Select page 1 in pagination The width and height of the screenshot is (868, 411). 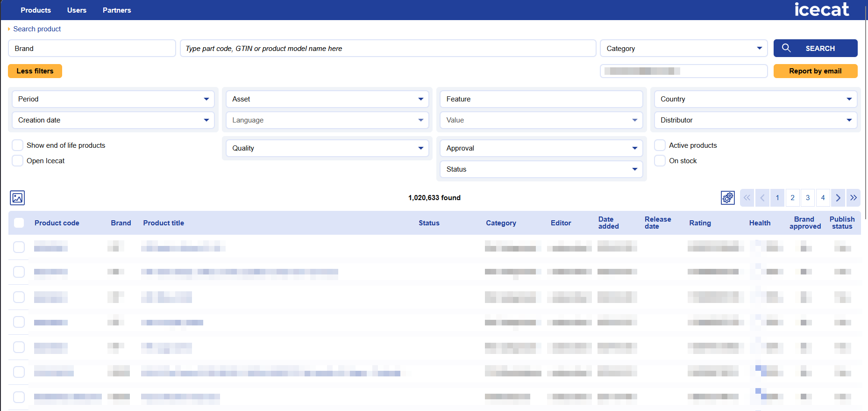click(777, 198)
